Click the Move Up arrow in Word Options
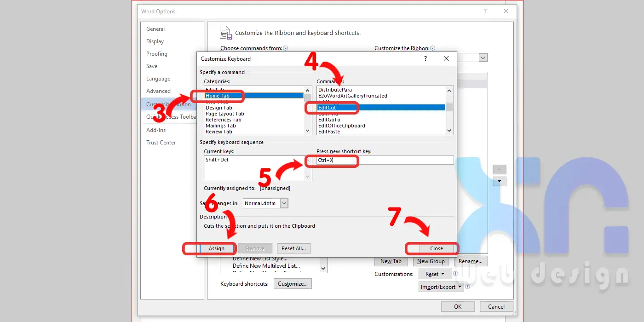644x322 pixels. tap(499, 169)
